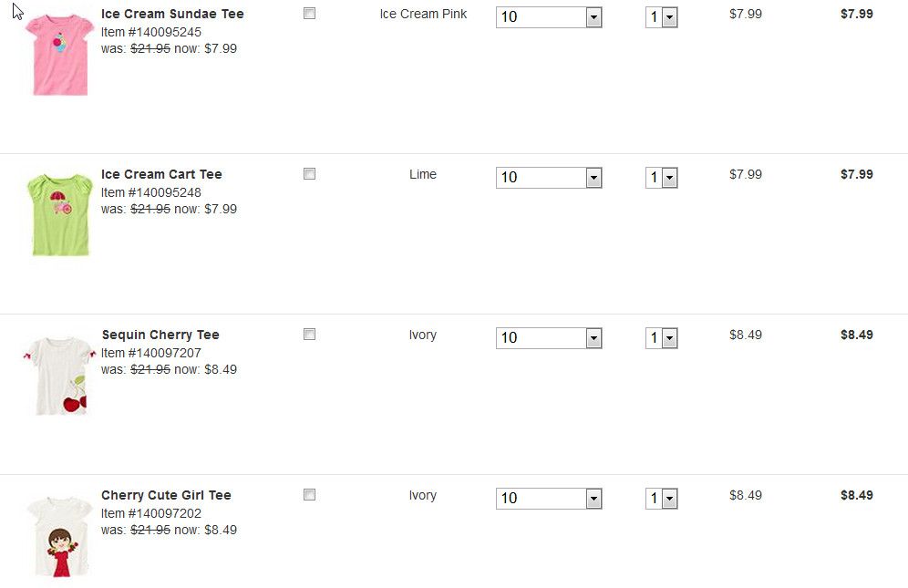This screenshot has height=588, width=908.
Task: Open the Ice Cream Sundae Tee product link
Action: (x=172, y=14)
